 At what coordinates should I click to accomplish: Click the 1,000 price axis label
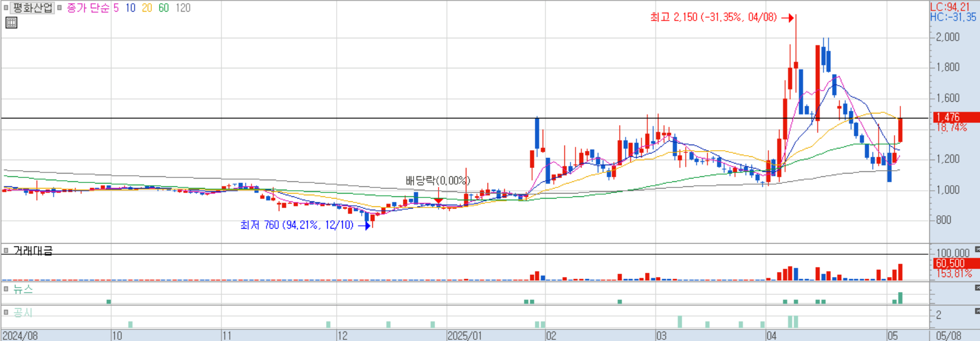click(x=948, y=190)
